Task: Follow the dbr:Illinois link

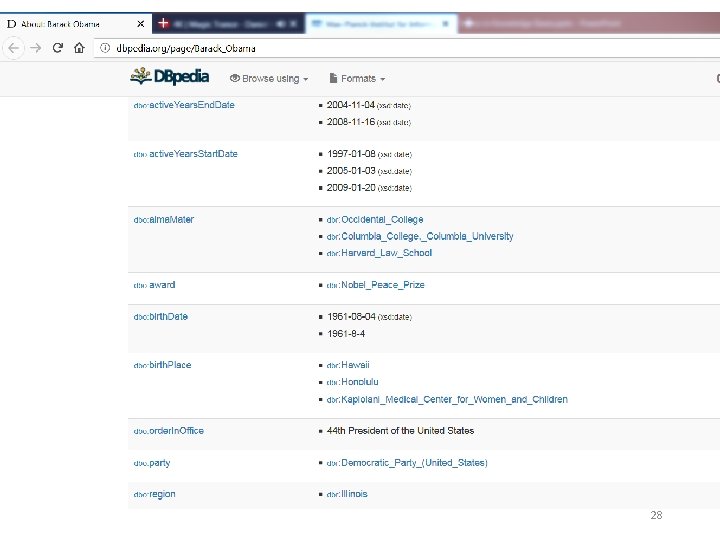Action: click(347, 495)
